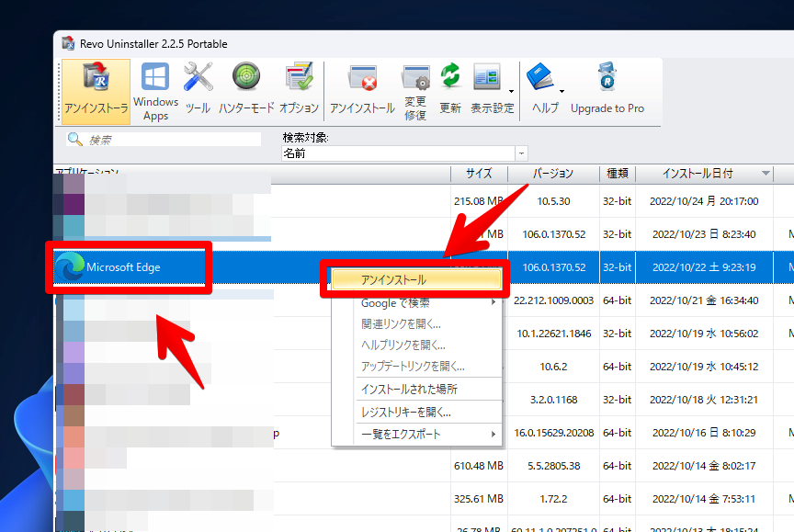794x532 pixels.
Task: Expand the 表示設定 dropdown arrow
Action: [x=512, y=92]
